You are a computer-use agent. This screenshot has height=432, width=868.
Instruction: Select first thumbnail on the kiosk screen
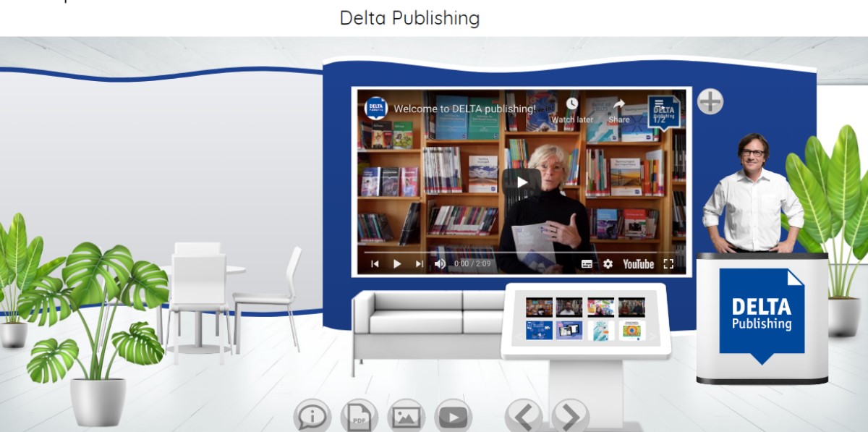click(539, 307)
